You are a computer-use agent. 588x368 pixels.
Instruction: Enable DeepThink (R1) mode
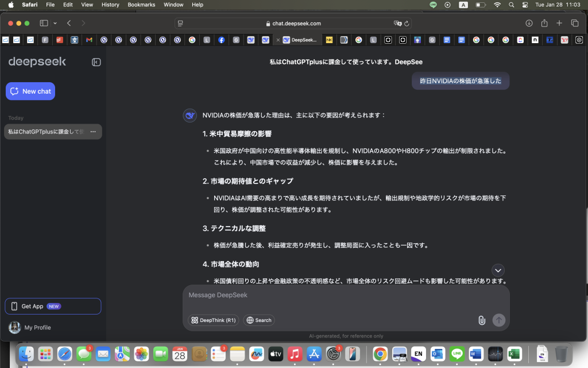213,320
